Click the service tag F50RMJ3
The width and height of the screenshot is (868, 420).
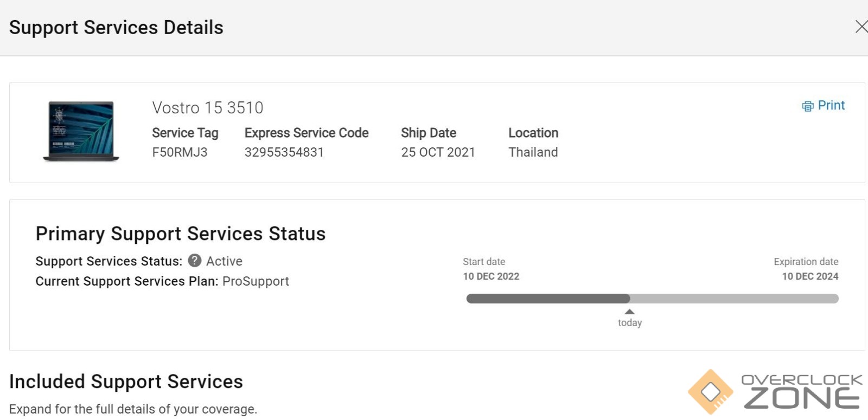(180, 152)
